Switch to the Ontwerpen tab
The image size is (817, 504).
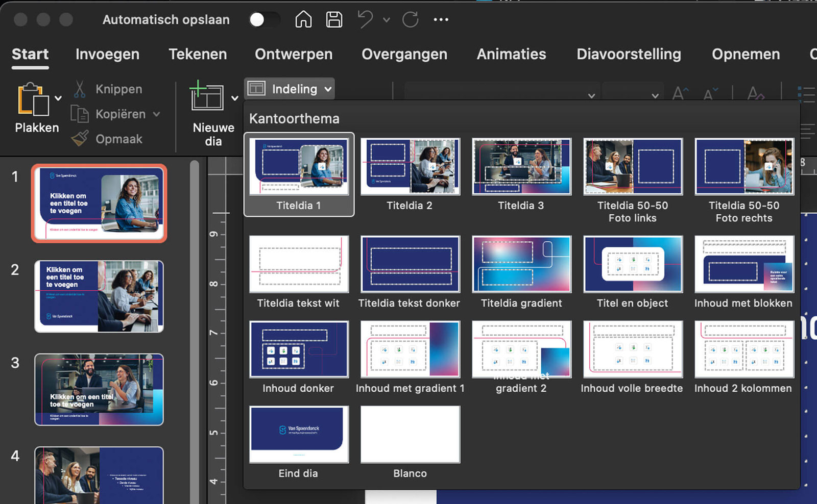pos(294,54)
